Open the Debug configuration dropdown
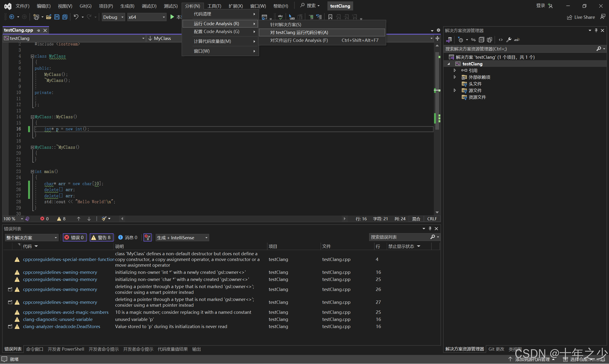Image resolution: width=609 pixels, height=364 pixels. point(113,17)
